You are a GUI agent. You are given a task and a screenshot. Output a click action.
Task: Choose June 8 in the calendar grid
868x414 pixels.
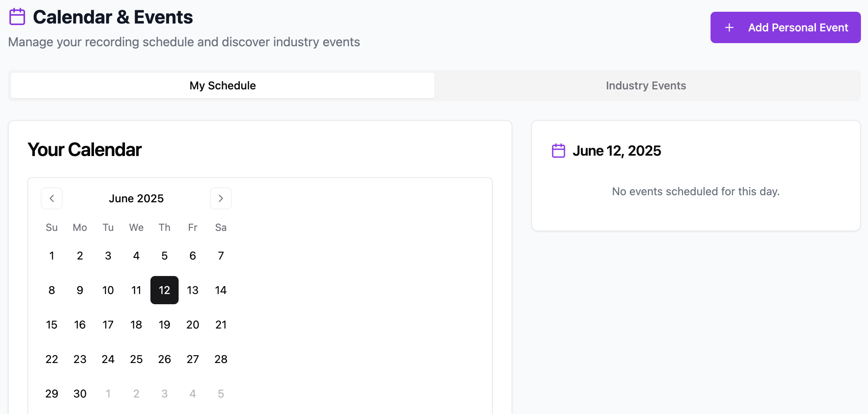[x=52, y=290]
